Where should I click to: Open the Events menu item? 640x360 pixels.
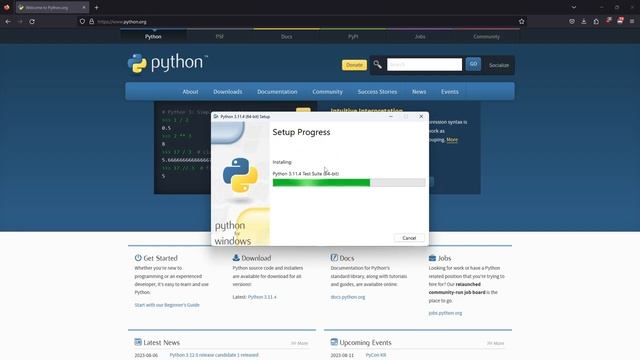click(x=449, y=91)
